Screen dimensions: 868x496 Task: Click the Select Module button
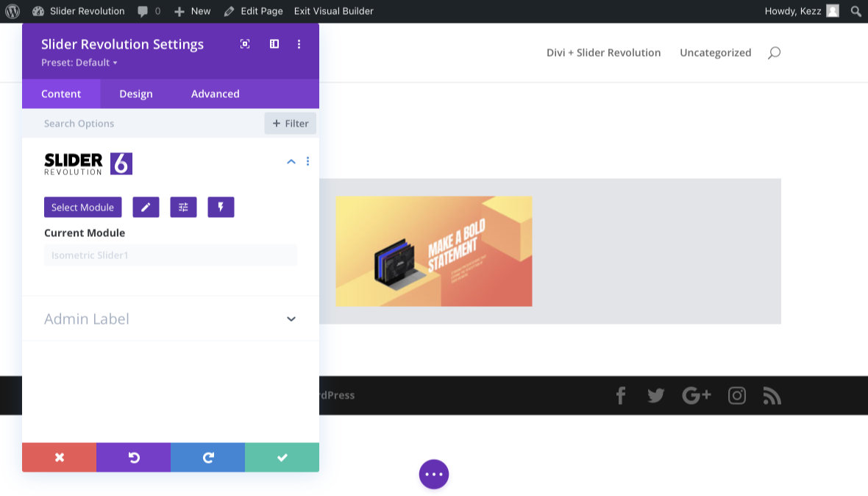[x=82, y=207]
